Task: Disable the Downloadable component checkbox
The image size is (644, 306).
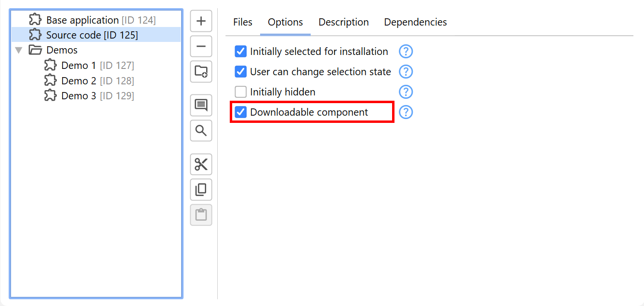Action: tap(240, 112)
